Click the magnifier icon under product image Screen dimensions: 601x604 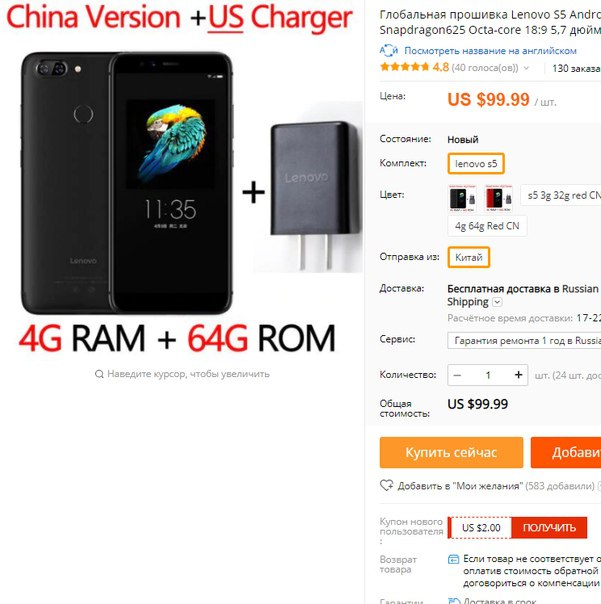99,374
